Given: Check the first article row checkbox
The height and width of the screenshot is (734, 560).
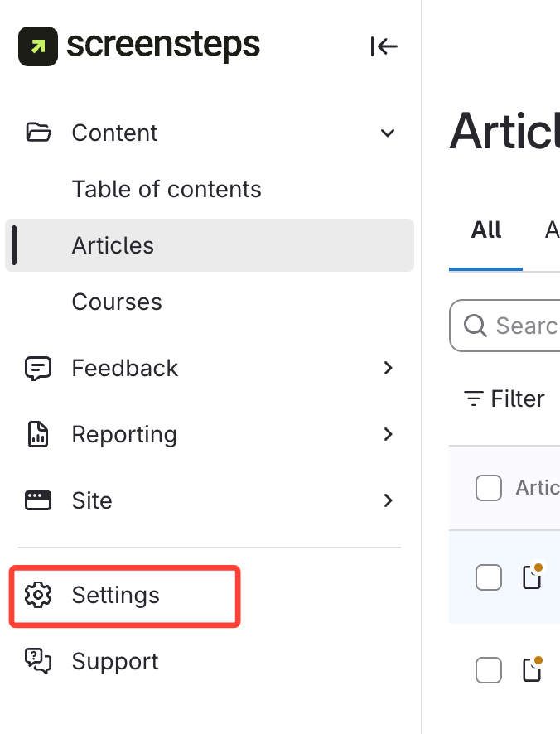Looking at the screenshot, I should tap(489, 577).
